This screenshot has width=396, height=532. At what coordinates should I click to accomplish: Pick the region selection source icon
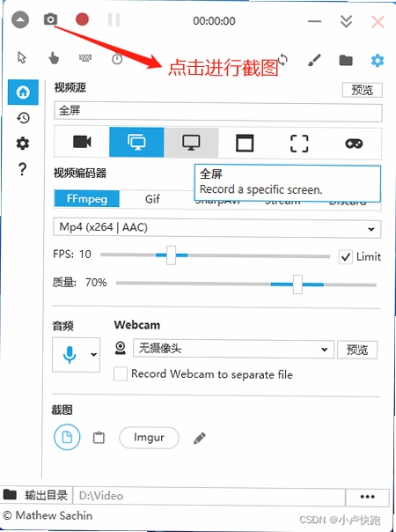(299, 143)
